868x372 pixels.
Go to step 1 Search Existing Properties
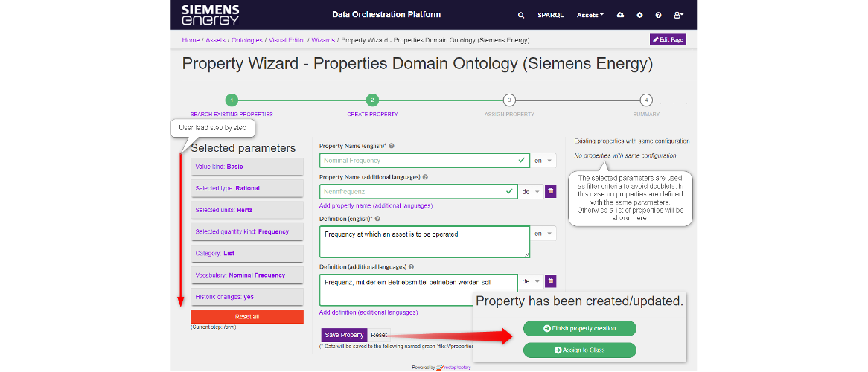[232, 100]
